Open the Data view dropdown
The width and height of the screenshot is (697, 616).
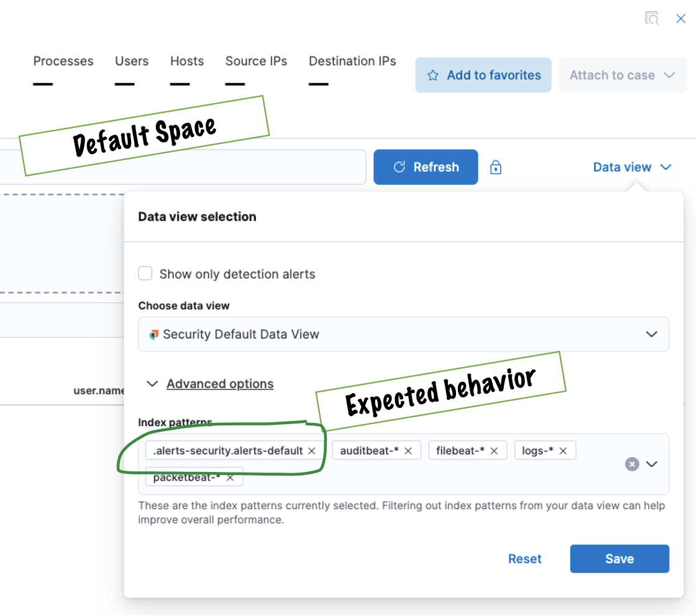click(632, 166)
